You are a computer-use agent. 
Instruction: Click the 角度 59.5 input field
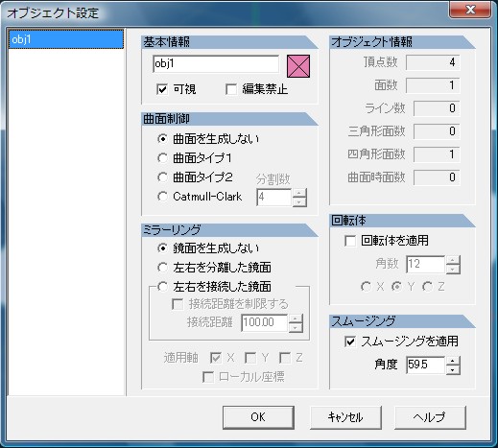pos(425,365)
